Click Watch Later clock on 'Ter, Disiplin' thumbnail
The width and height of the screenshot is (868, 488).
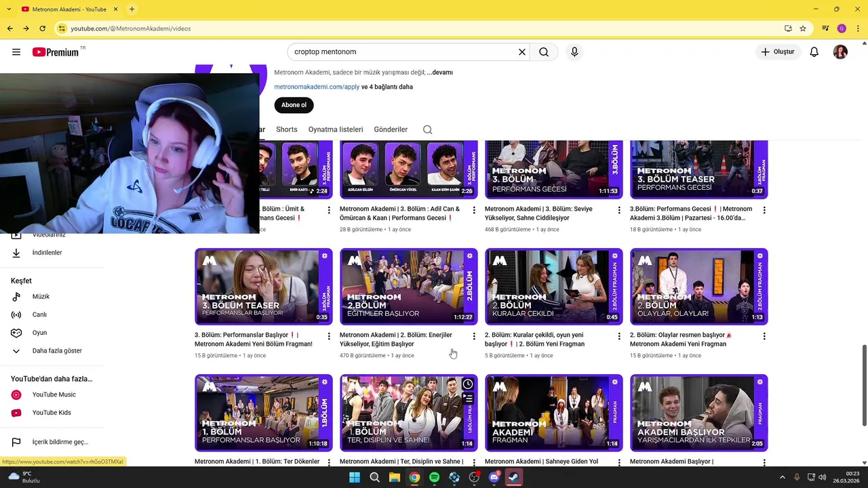[x=468, y=384]
